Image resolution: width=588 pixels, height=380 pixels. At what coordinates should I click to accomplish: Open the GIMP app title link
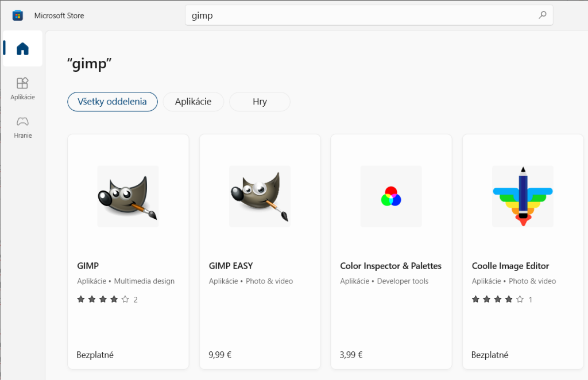pyautogui.click(x=88, y=266)
